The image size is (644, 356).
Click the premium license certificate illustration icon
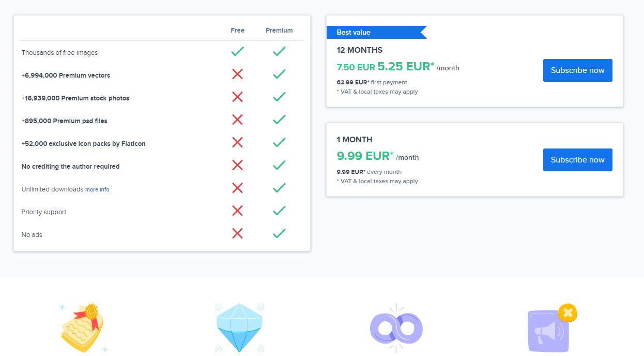coord(83,328)
